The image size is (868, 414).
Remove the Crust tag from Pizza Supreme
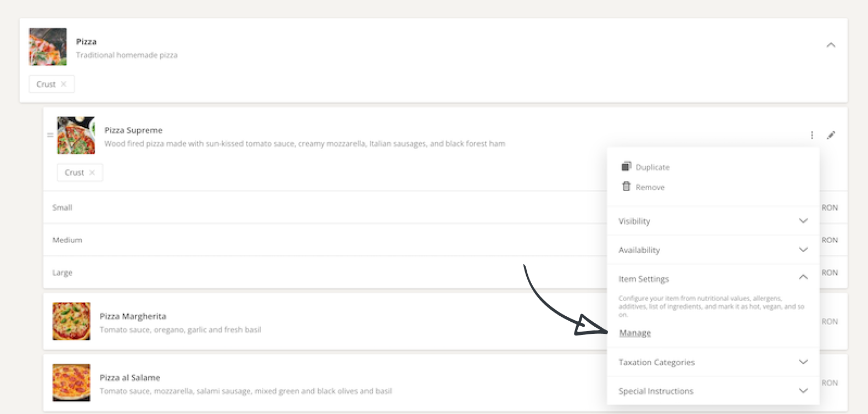[92, 172]
